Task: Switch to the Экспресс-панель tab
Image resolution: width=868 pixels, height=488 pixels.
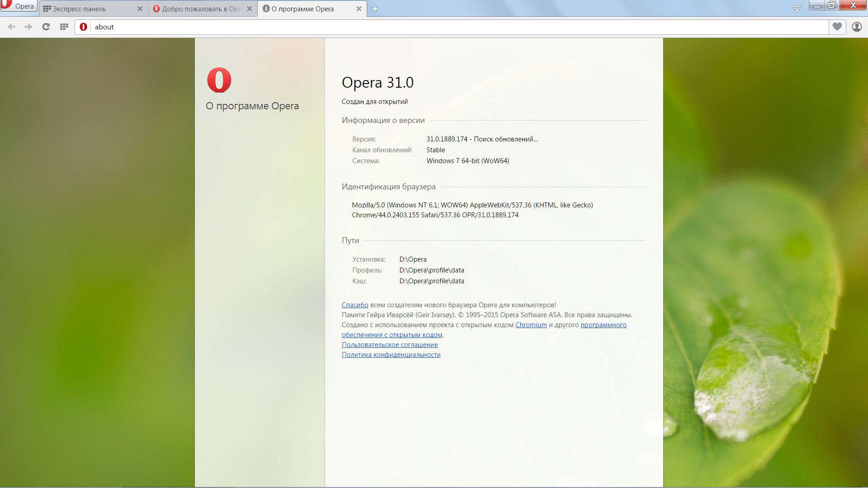Action: point(94,9)
